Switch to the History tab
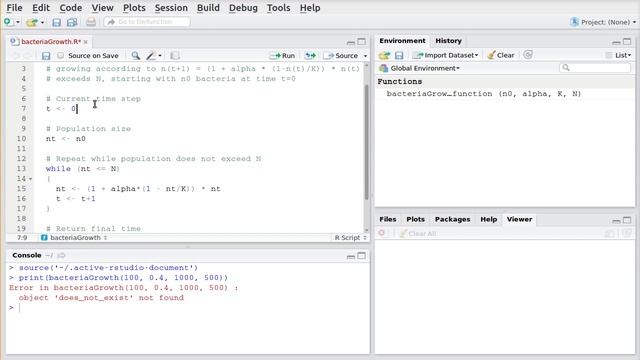This screenshot has width=640, height=360. pyautogui.click(x=448, y=41)
